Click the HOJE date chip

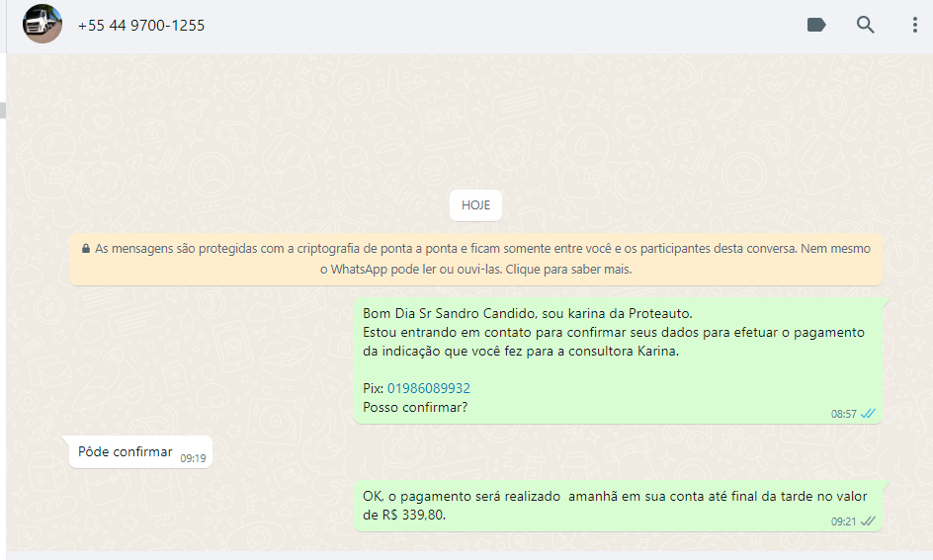(475, 205)
